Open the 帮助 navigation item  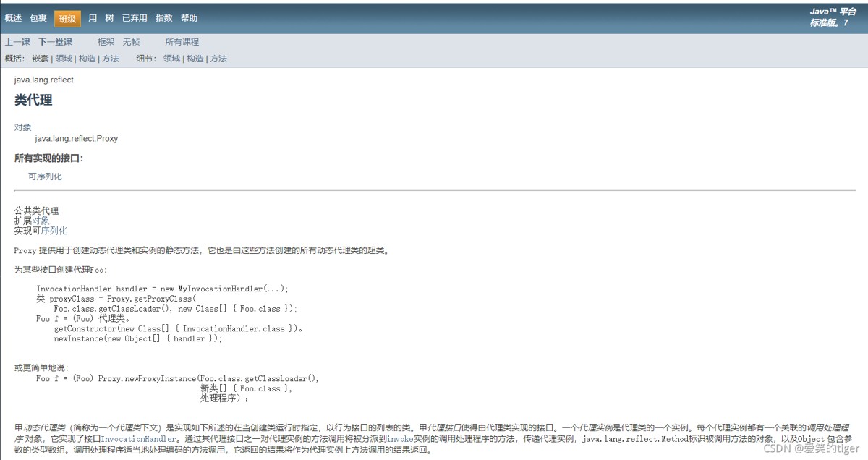click(189, 18)
